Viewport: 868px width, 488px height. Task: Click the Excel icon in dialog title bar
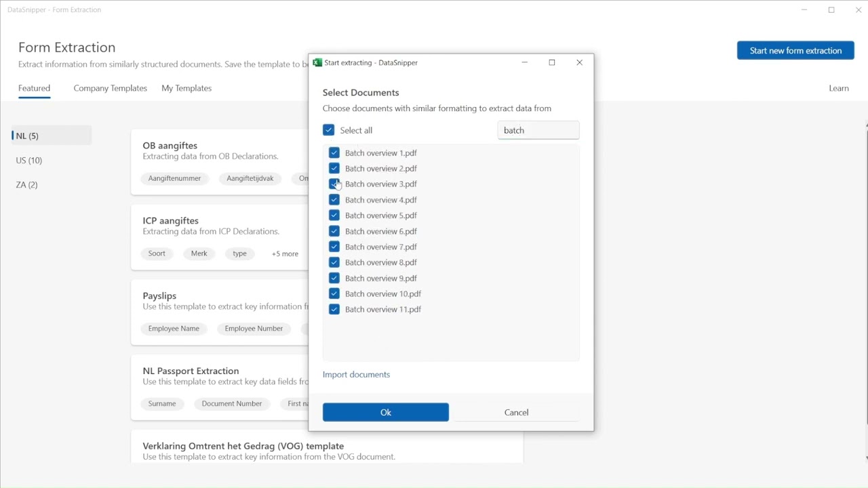[x=317, y=62]
